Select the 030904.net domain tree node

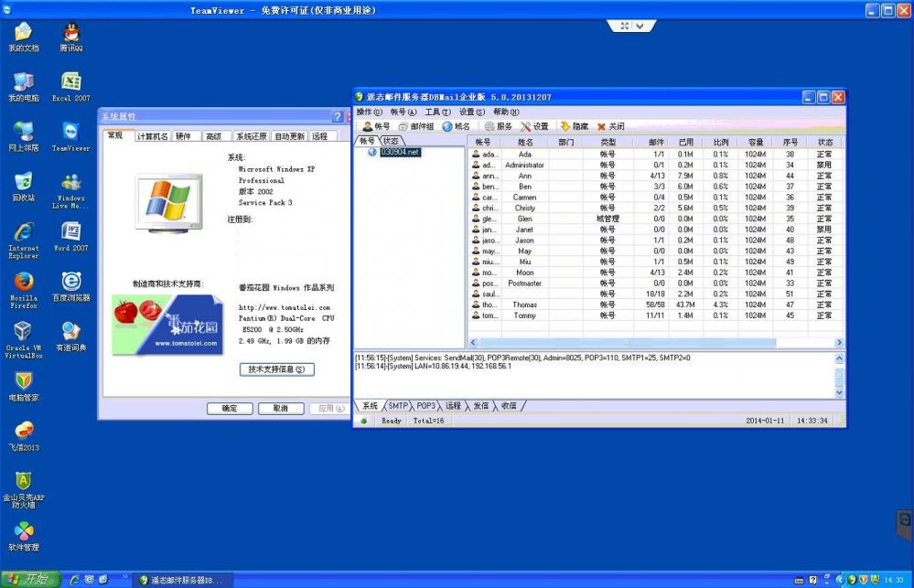pos(400,152)
